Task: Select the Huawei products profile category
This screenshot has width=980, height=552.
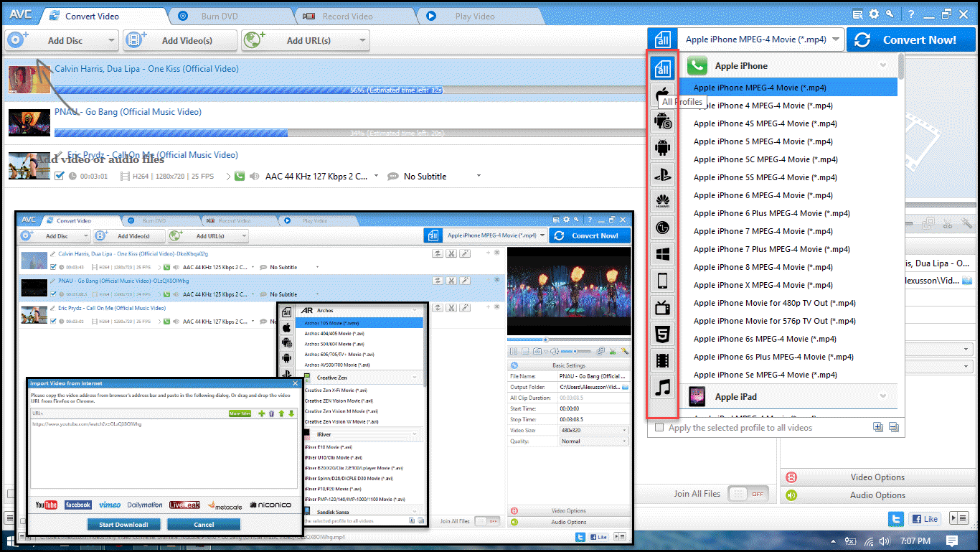Action: coord(663,200)
